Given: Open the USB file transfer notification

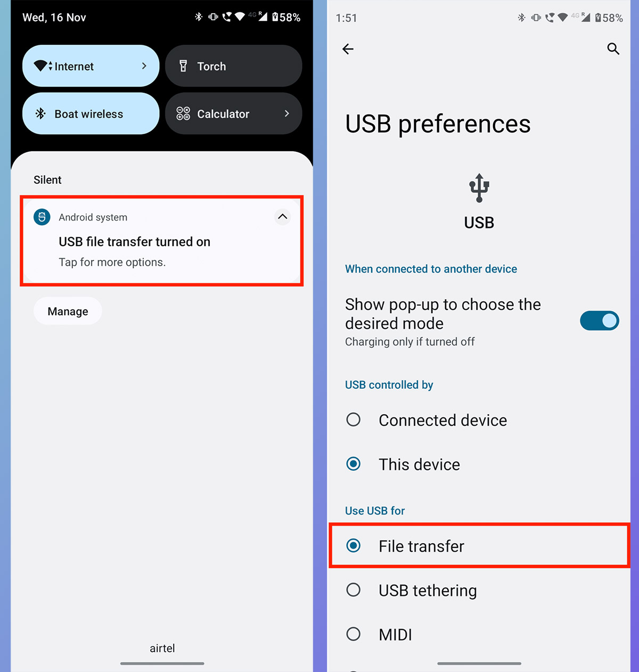Looking at the screenshot, I should (x=162, y=241).
